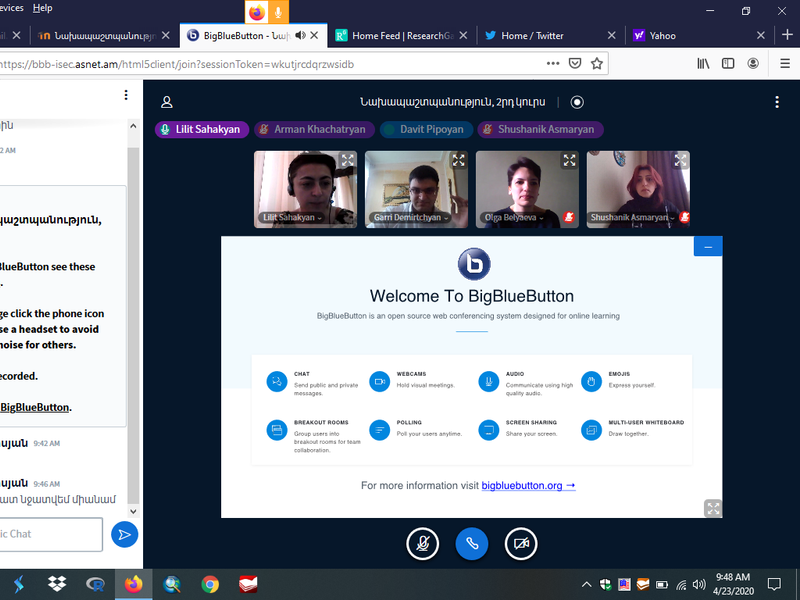Image resolution: width=800 pixels, height=600 pixels.
Task: Close the Twitter tab
Action: [x=611, y=35]
